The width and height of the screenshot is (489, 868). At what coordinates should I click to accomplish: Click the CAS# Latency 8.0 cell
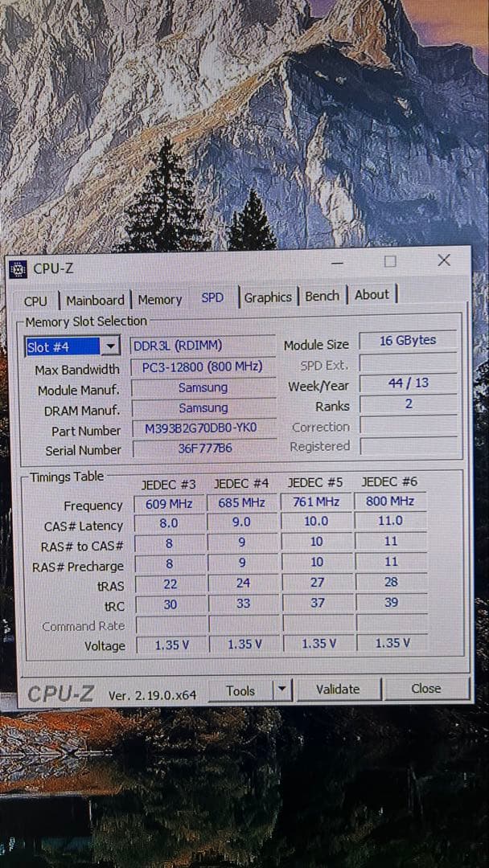[170, 523]
